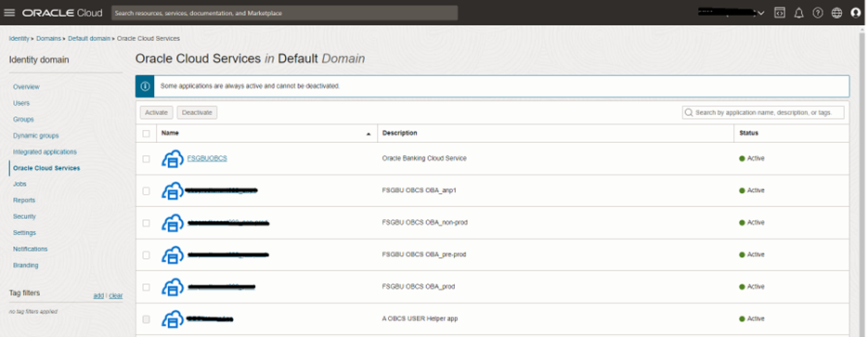Click the cloud icon for OBCS USER Helper row
Viewport: 868px width, 337px height.
[x=172, y=319]
